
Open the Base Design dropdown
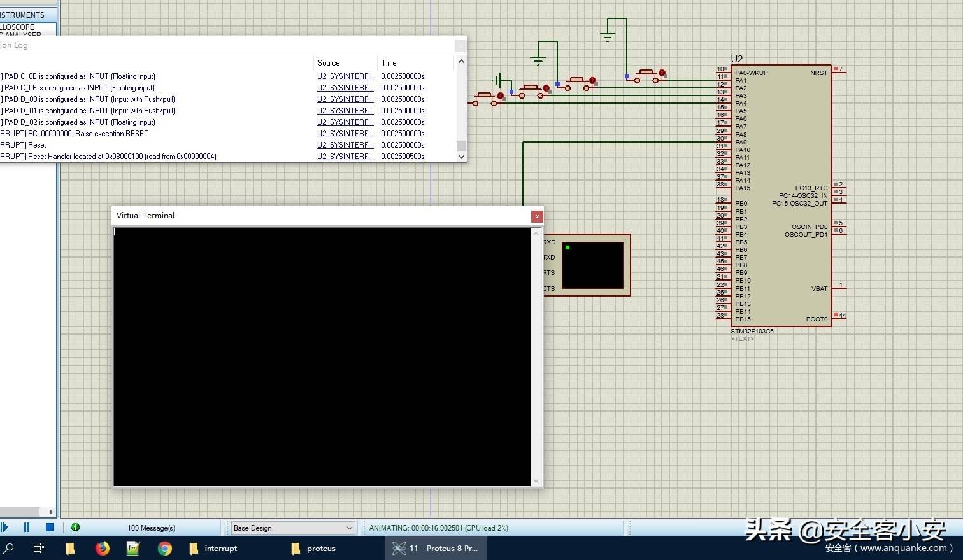click(292, 528)
